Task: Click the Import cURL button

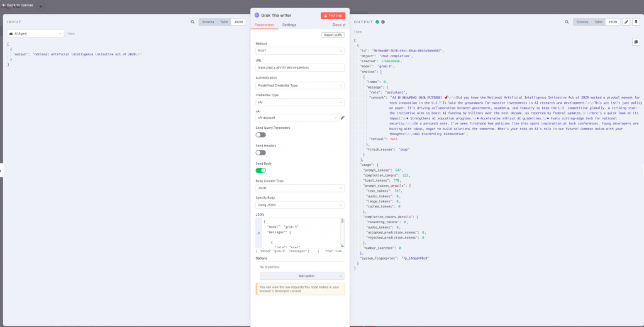Action: click(x=333, y=35)
